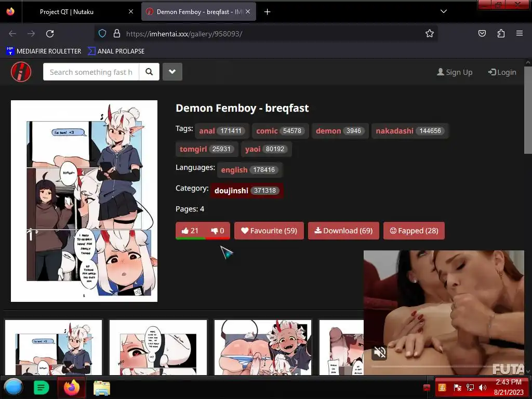The width and height of the screenshot is (532, 399).
Task: Close the Project QT | Nutaku tab
Action: point(131,11)
